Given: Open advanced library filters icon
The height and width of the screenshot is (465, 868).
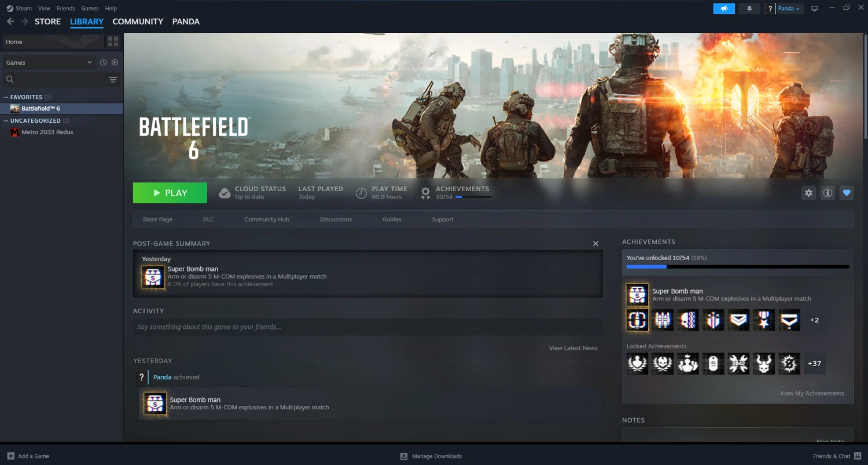Looking at the screenshot, I should [113, 79].
